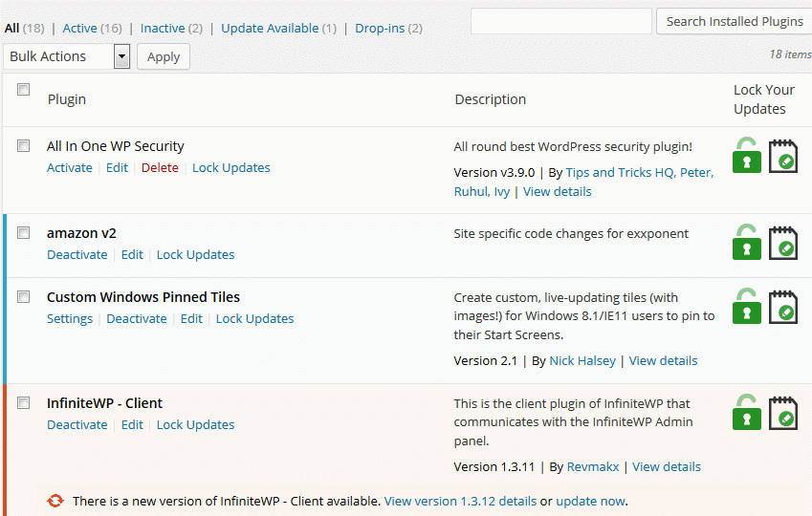
Task: Select the InfiniteWP - Client checkbox
Action: pos(23,402)
